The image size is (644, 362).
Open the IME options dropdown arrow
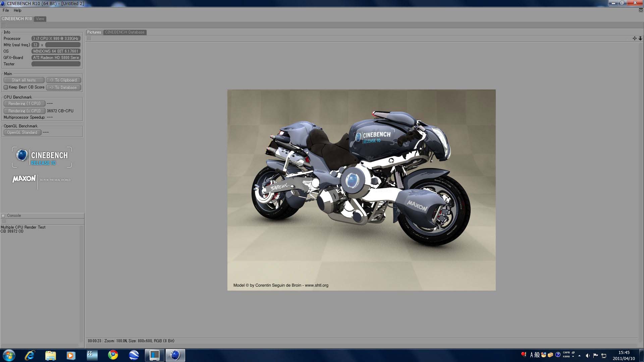click(573, 357)
